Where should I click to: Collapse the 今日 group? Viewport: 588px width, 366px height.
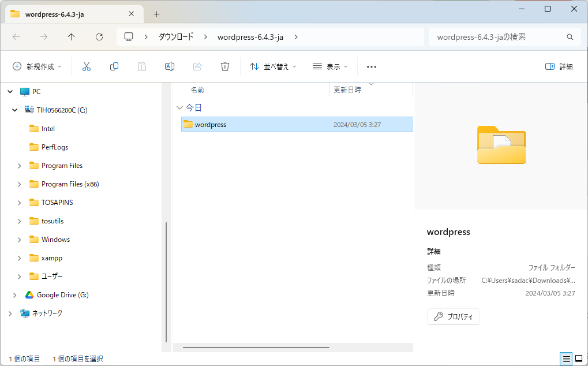pos(179,108)
